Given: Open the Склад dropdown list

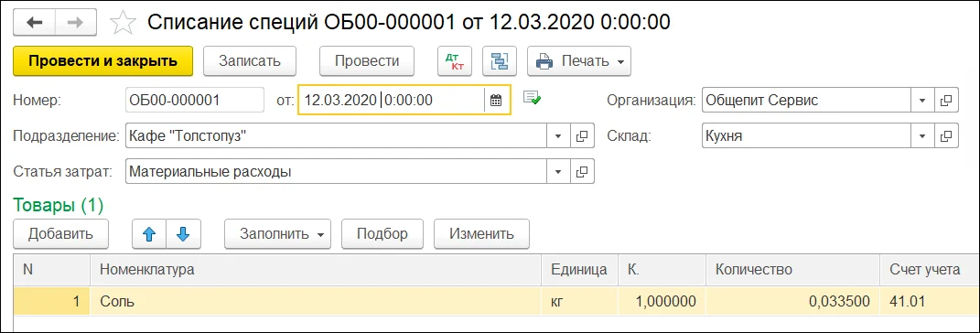Looking at the screenshot, I should (x=921, y=135).
